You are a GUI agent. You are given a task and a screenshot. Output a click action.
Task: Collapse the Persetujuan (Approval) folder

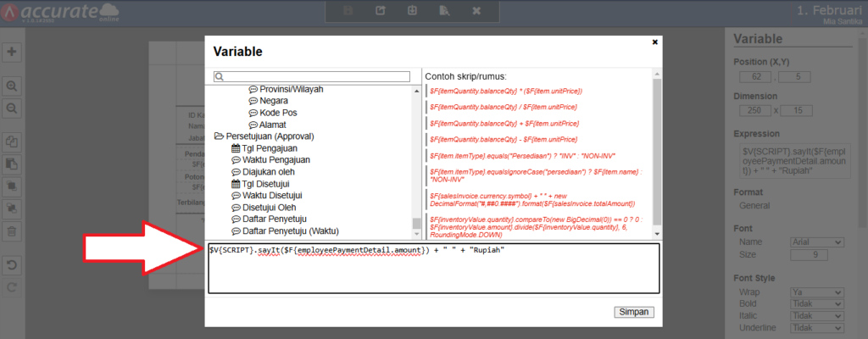(219, 136)
